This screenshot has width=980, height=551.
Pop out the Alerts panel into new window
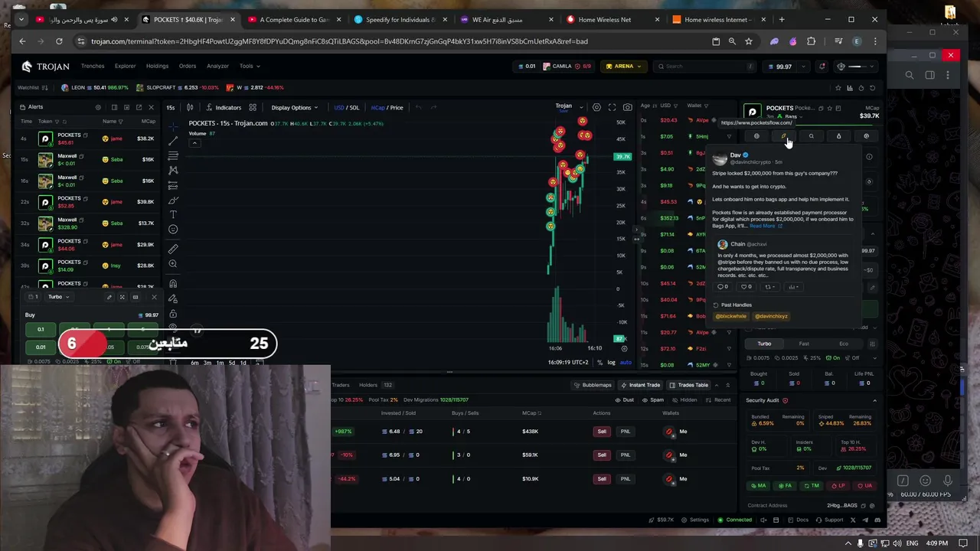139,107
